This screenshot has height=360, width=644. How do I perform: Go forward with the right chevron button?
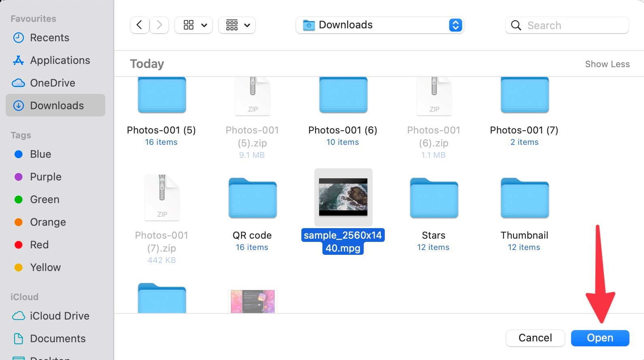point(159,25)
